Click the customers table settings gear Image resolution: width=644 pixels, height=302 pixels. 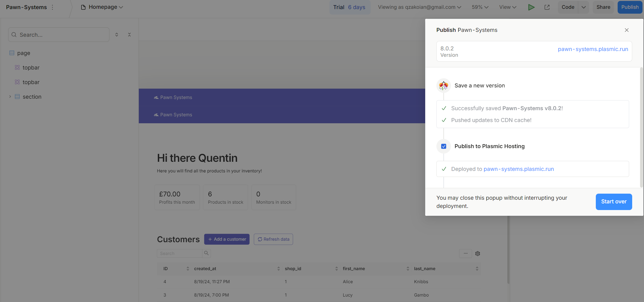tap(478, 253)
